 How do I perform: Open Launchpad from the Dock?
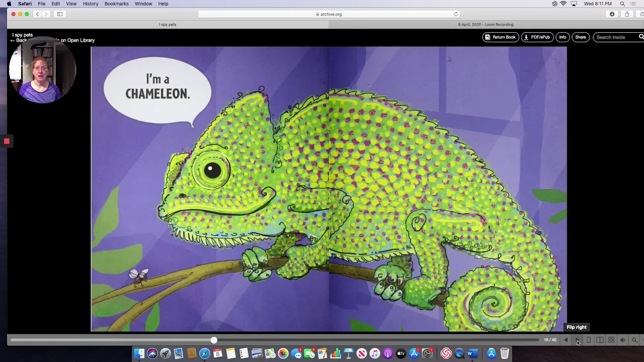coord(166,353)
